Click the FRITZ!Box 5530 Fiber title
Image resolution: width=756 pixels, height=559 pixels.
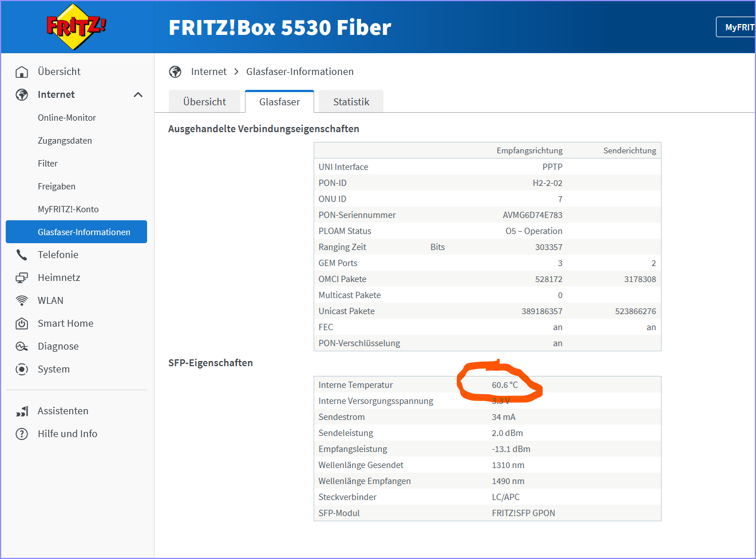click(x=280, y=27)
